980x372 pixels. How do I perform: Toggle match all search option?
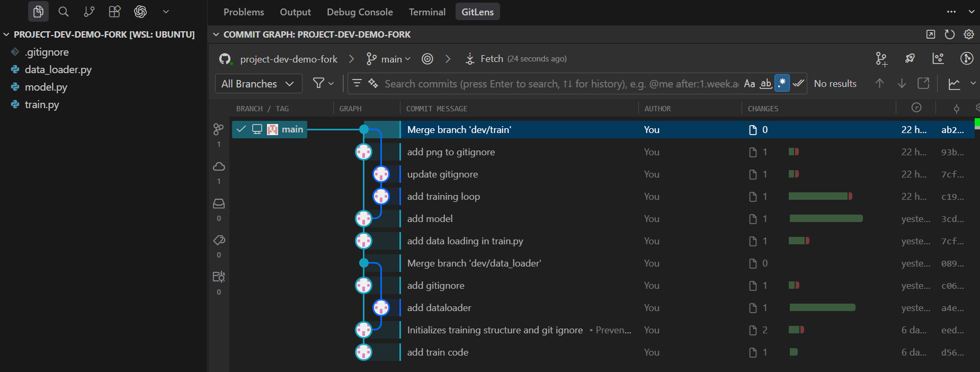coord(798,83)
